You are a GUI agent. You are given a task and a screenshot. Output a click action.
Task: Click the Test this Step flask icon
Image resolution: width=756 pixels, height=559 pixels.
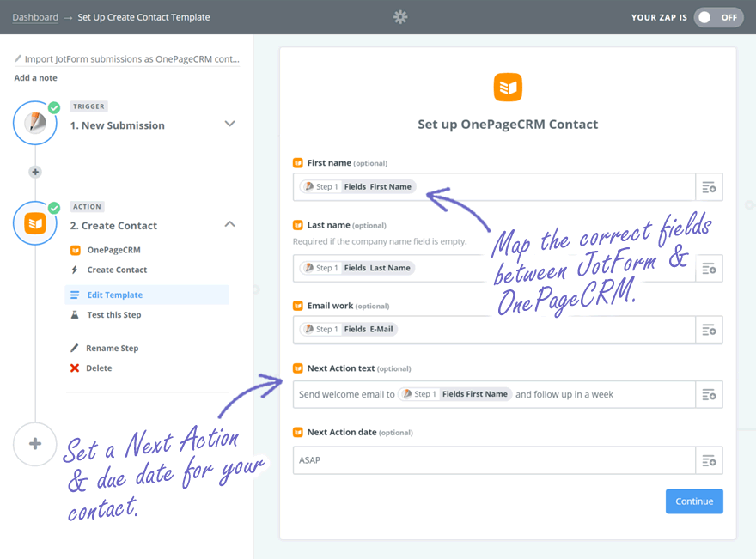pos(75,314)
